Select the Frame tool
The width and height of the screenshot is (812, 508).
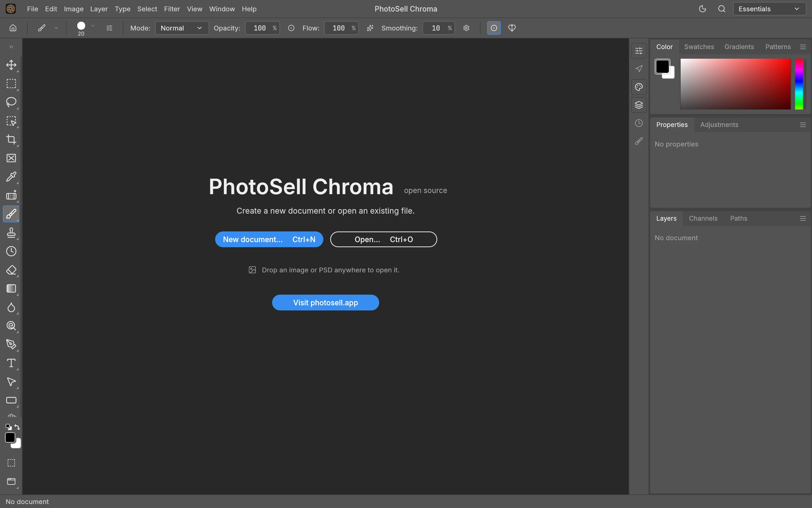pyautogui.click(x=11, y=158)
